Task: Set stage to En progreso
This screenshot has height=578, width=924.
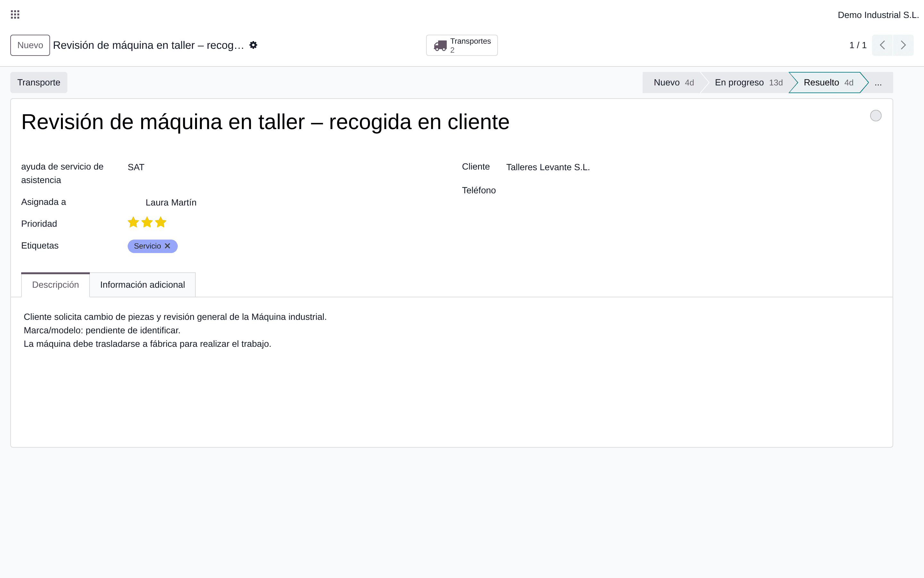Action: (749, 83)
